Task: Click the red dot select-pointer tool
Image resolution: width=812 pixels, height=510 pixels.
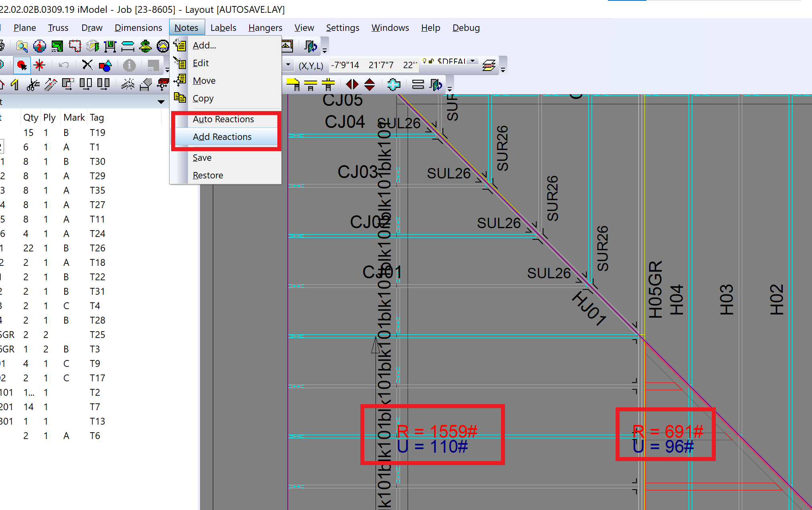Action: [22, 65]
